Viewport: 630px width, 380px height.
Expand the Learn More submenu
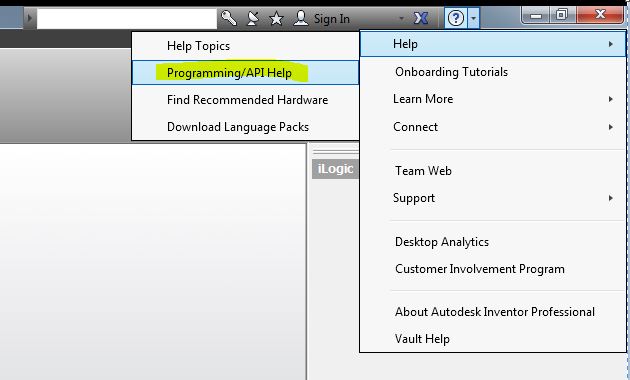(x=493, y=99)
